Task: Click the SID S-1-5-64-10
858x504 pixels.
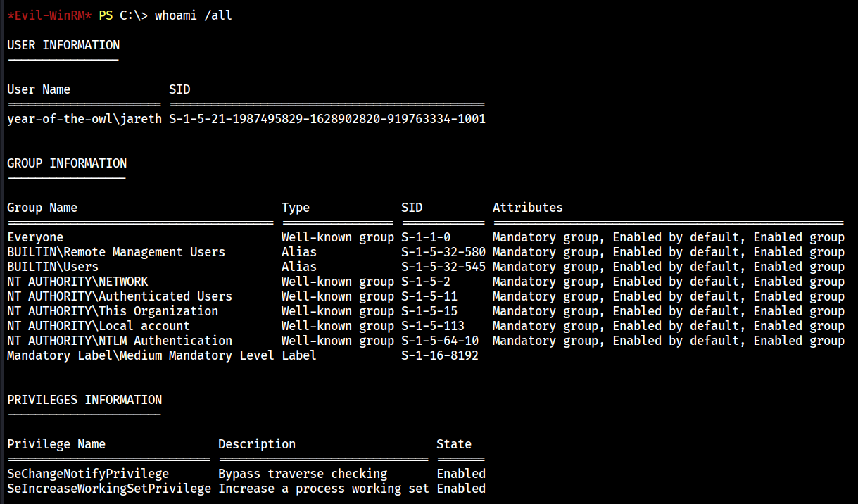Action: click(x=440, y=341)
